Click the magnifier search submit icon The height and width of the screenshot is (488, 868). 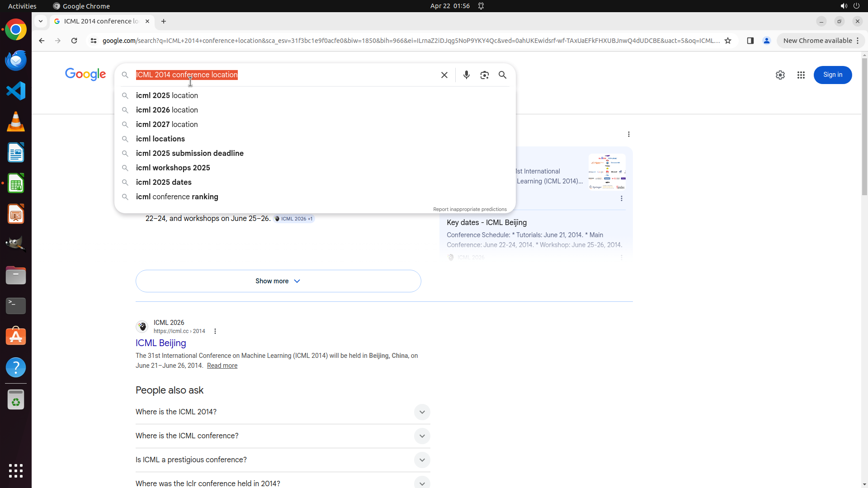click(x=502, y=75)
